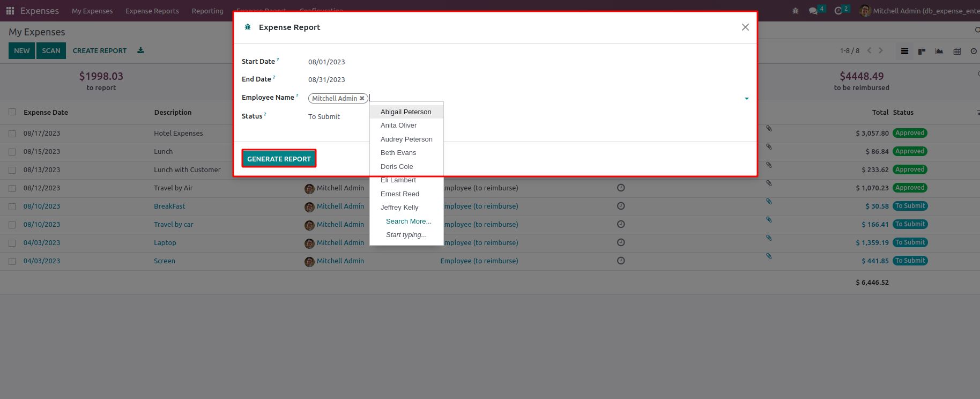
Task: Open the conversations chat icon
Action: pos(813,11)
